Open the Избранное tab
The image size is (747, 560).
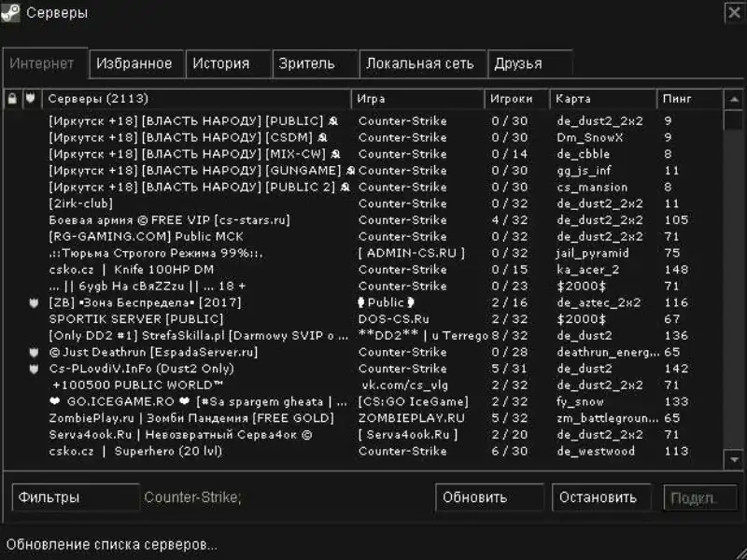pos(136,63)
